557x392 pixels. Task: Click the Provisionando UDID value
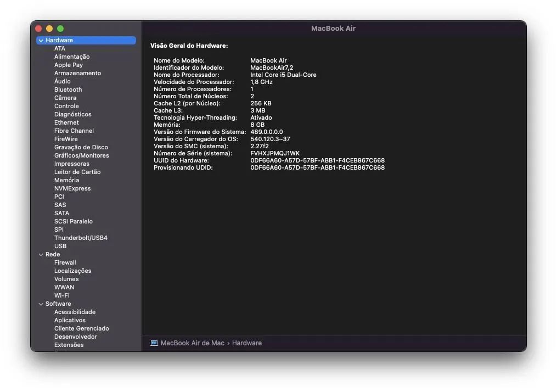pos(317,167)
